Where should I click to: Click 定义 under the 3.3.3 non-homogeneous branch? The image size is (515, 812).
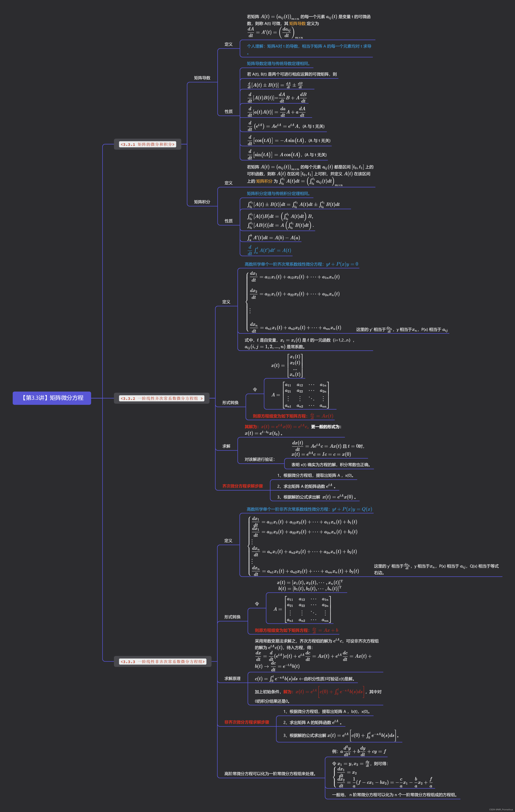[228, 541]
